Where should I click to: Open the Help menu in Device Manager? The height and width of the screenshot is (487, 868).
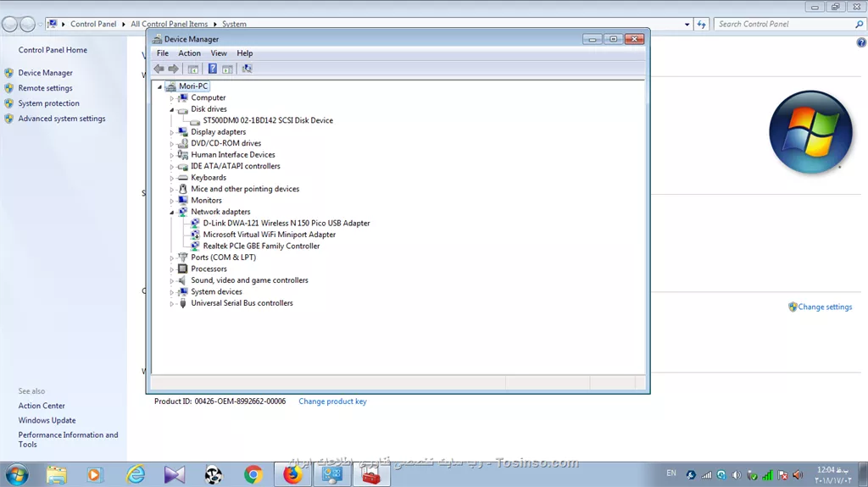point(245,53)
